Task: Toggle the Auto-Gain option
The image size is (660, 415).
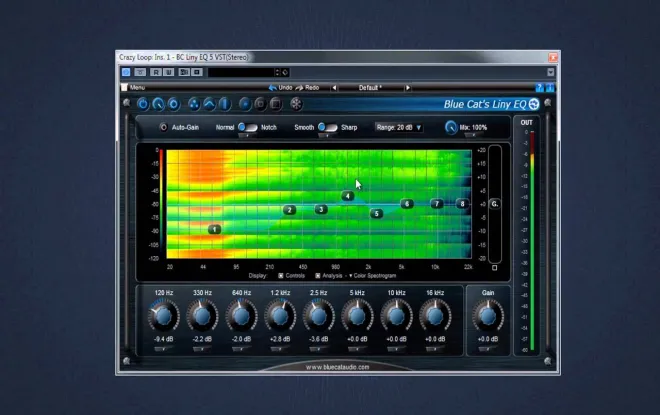Action: (x=163, y=127)
